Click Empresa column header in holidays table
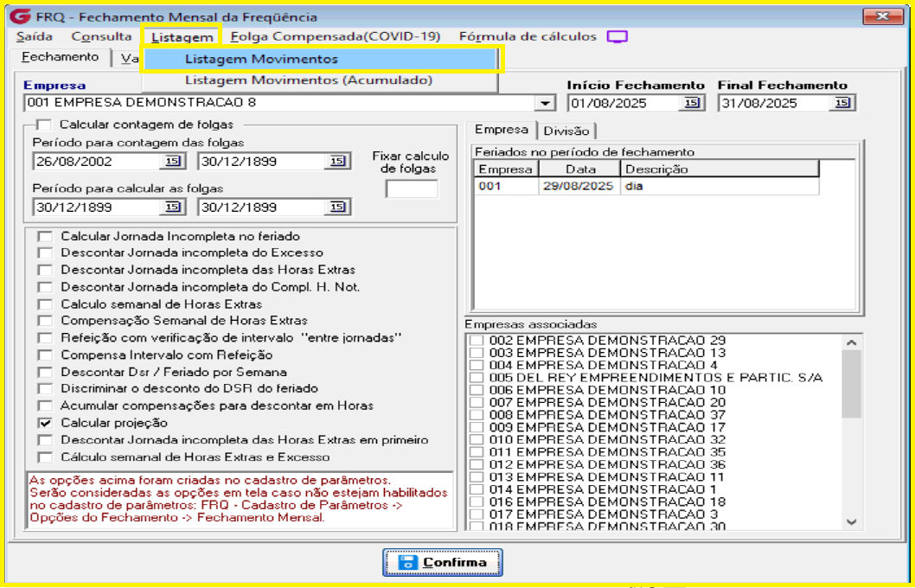 (x=506, y=169)
